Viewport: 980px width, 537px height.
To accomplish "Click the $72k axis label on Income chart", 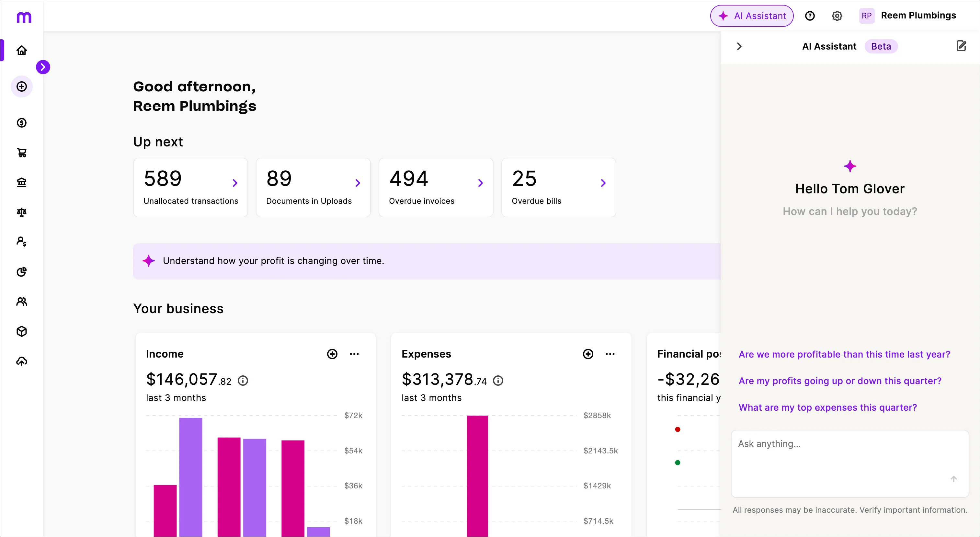I will pyautogui.click(x=353, y=415).
